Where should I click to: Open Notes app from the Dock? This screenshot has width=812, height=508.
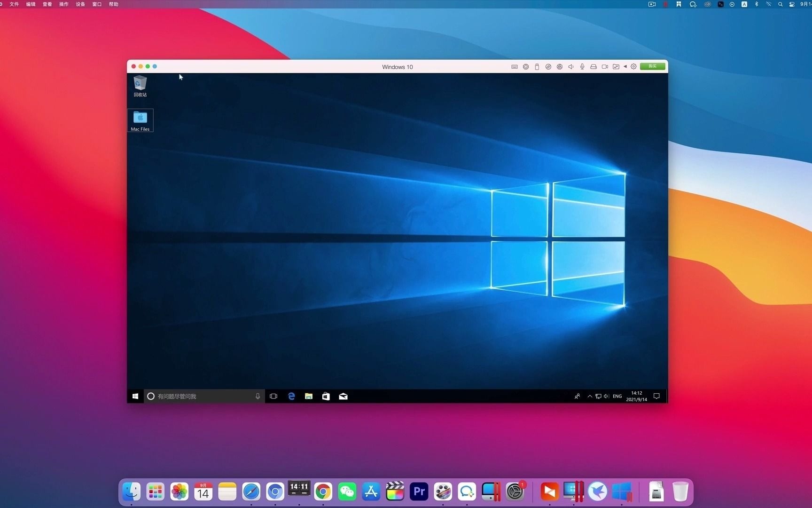[227, 492]
